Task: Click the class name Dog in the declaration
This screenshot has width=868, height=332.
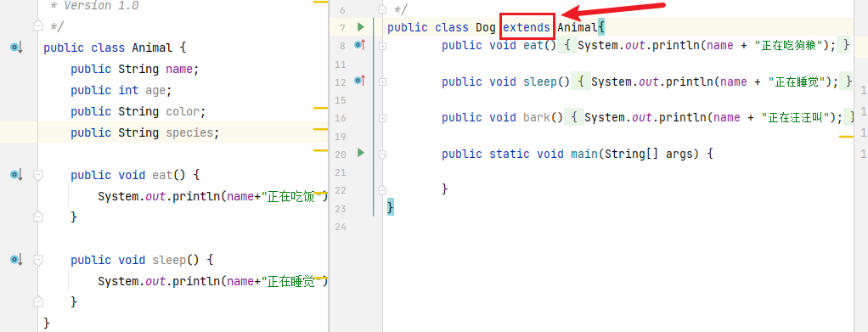Action: 486,28
